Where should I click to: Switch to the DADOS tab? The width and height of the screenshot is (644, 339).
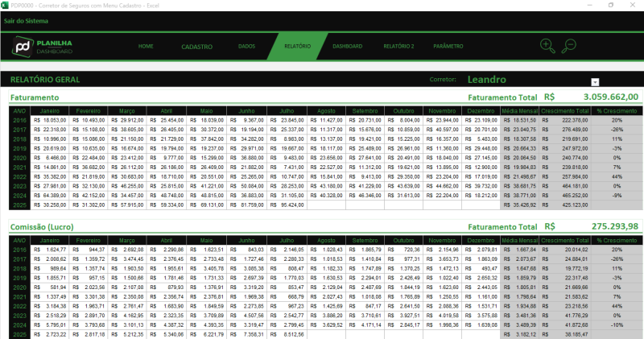(x=247, y=47)
